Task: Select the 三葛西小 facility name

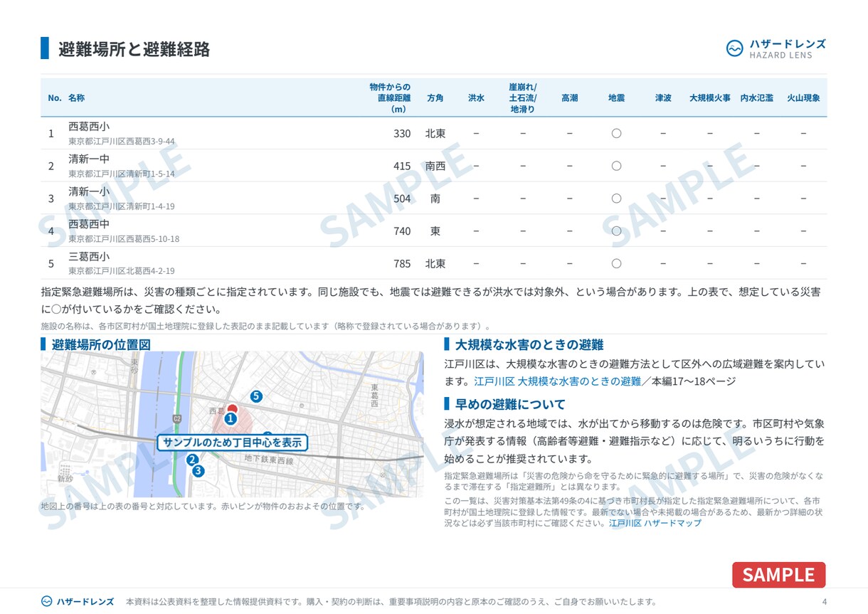Action: click(x=89, y=257)
